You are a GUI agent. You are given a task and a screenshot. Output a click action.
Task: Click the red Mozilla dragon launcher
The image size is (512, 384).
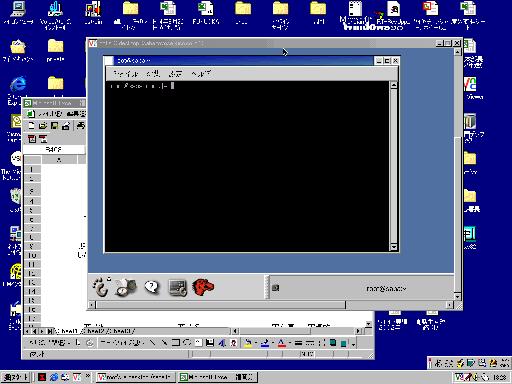[203, 287]
